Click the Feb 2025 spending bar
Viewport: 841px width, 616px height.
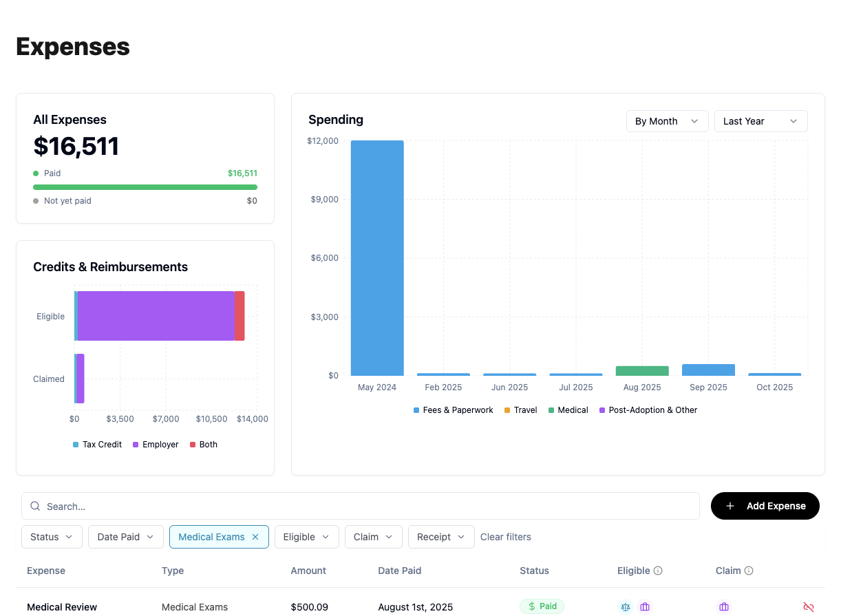(x=443, y=374)
